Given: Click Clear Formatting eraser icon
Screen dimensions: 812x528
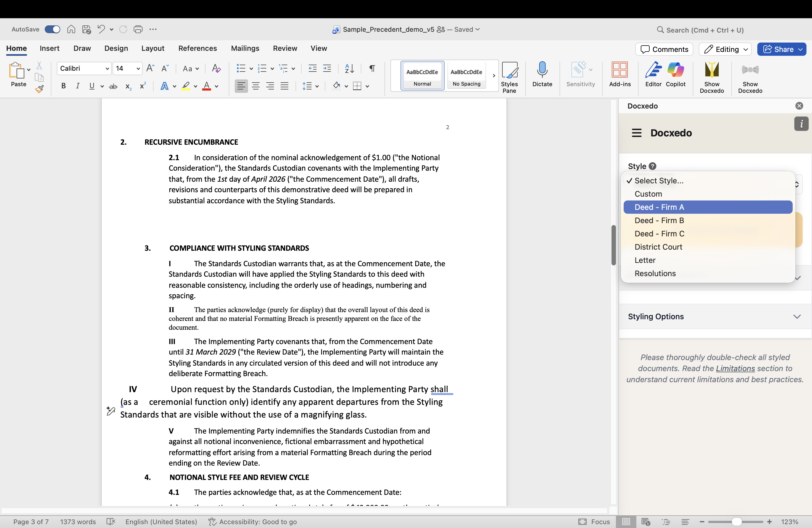Looking at the screenshot, I should click(x=216, y=68).
